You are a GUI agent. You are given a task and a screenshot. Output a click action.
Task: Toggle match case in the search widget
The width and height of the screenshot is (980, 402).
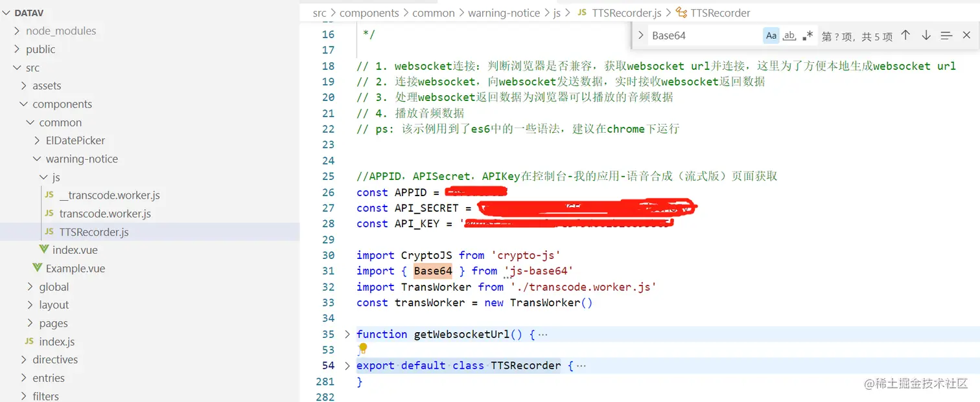tap(771, 36)
